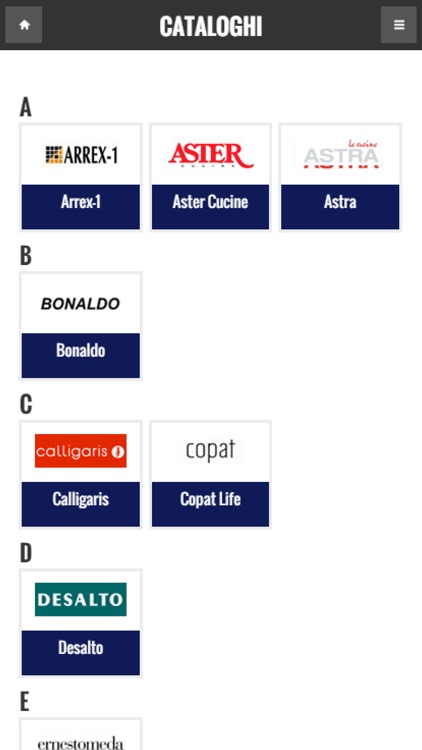Open the ernestomeda logo tile
The width and height of the screenshot is (422, 750).
click(x=81, y=735)
